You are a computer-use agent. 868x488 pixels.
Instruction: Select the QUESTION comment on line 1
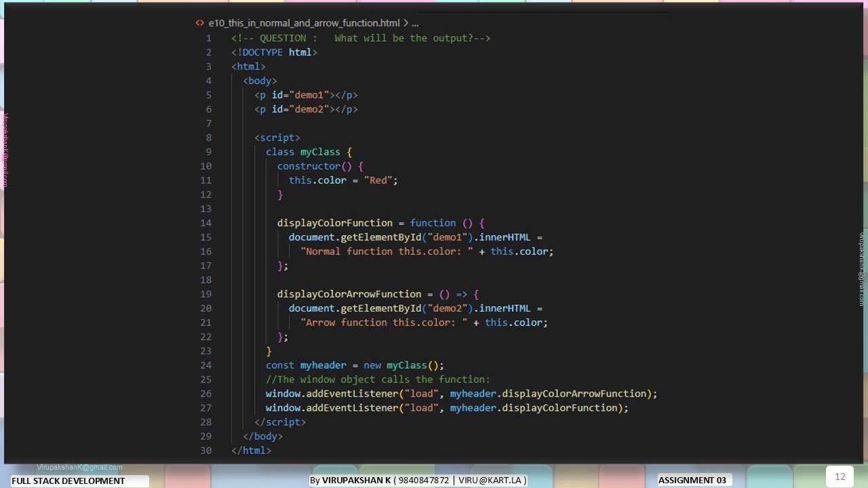(361, 38)
